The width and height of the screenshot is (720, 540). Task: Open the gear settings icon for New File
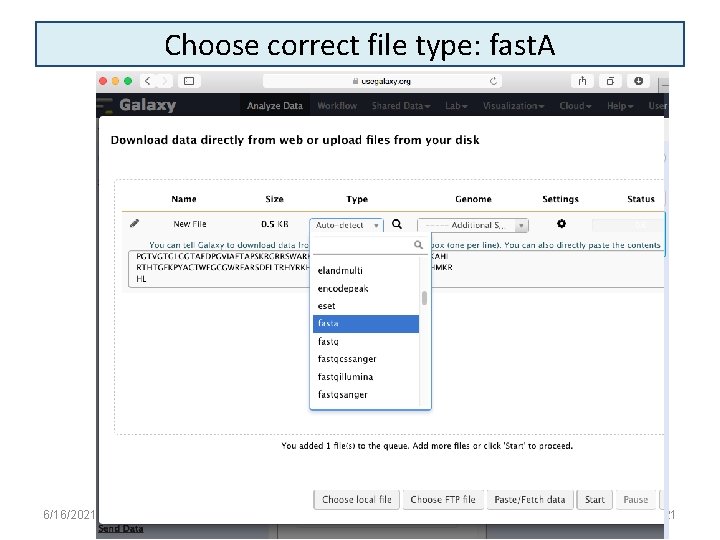(561, 223)
